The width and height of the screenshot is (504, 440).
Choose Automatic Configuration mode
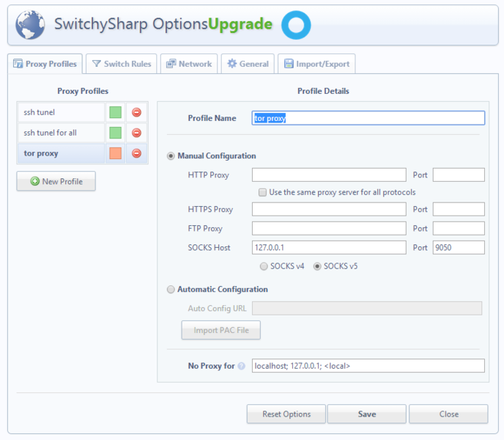(x=171, y=289)
